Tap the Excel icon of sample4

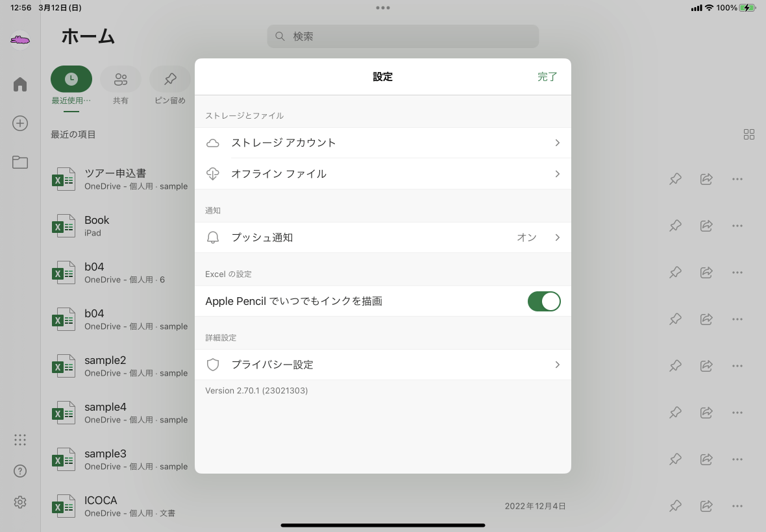coord(64,413)
